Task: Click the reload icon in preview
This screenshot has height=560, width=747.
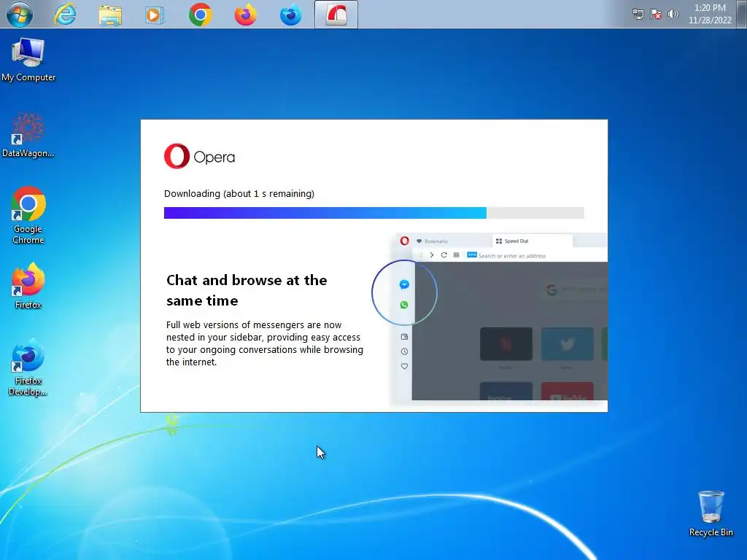Action: tap(444, 255)
